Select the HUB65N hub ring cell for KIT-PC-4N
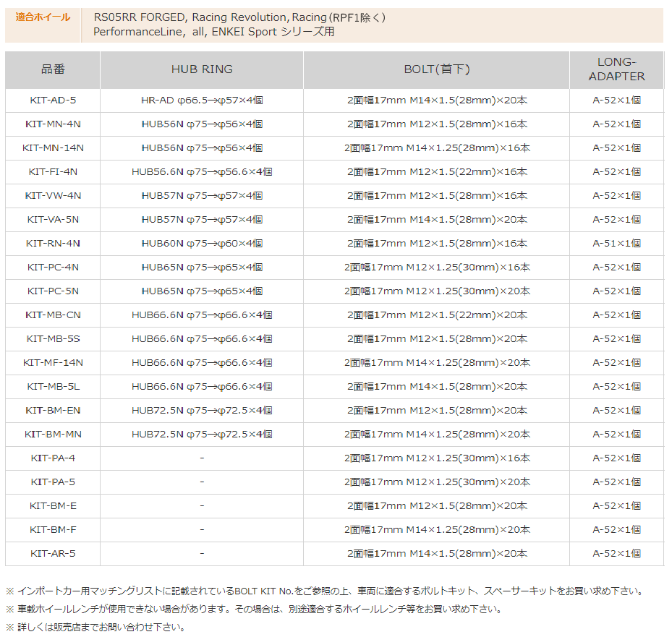 coord(202,268)
